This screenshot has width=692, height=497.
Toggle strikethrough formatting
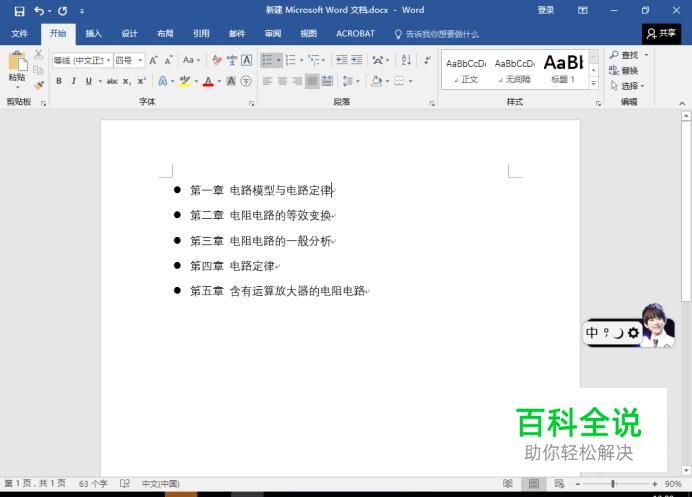[x=112, y=81]
